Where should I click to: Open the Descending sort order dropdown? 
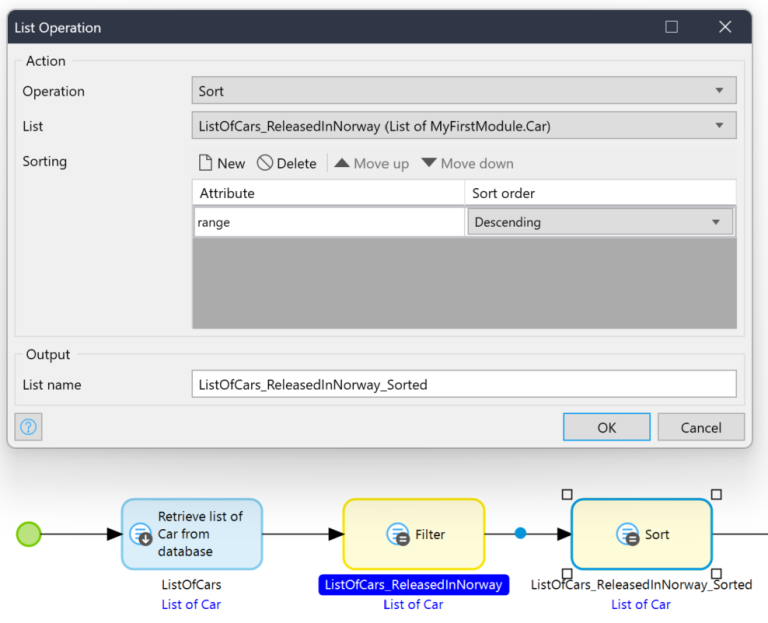tap(600, 222)
